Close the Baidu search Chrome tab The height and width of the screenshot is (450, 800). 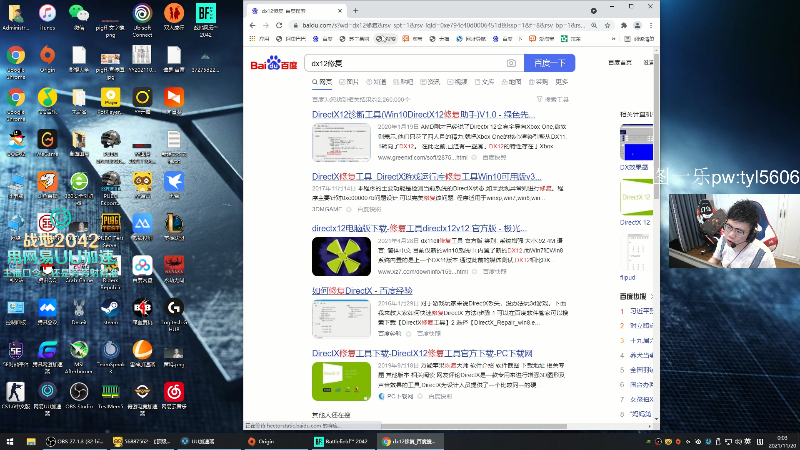tap(340, 11)
